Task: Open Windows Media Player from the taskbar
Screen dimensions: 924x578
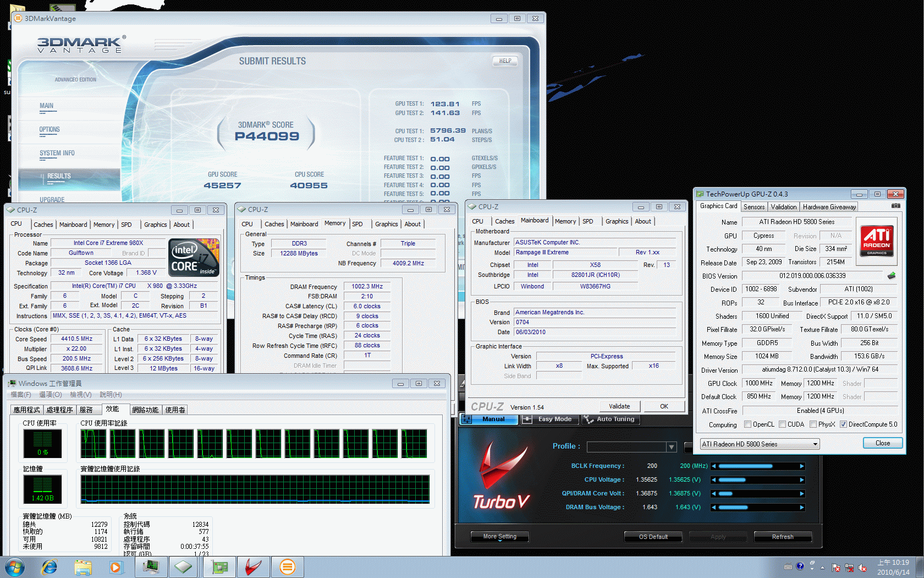Action: (x=116, y=567)
